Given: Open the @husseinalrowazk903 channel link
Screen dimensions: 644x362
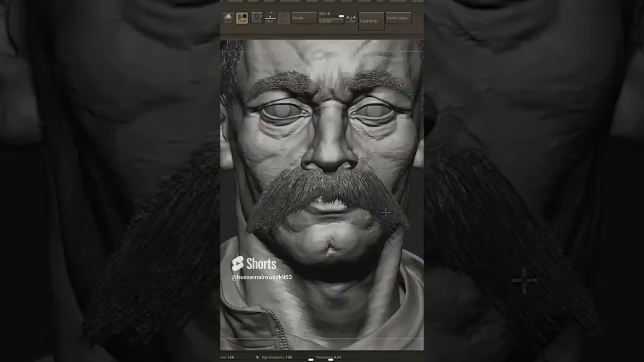Looking at the screenshot, I should pyautogui.click(x=262, y=277).
